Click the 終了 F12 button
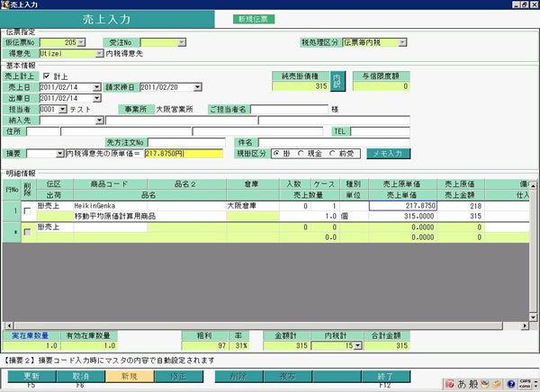The width and height of the screenshot is (540, 392). [x=386, y=376]
